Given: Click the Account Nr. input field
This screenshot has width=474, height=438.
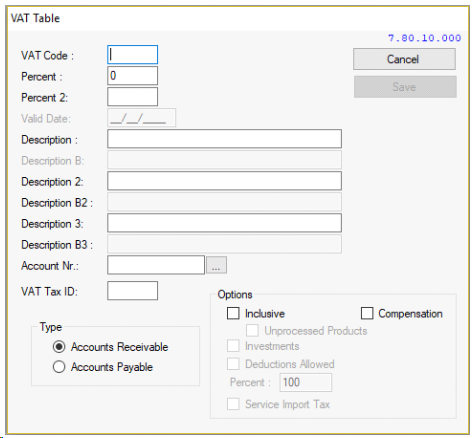Looking at the screenshot, I should tap(156, 265).
